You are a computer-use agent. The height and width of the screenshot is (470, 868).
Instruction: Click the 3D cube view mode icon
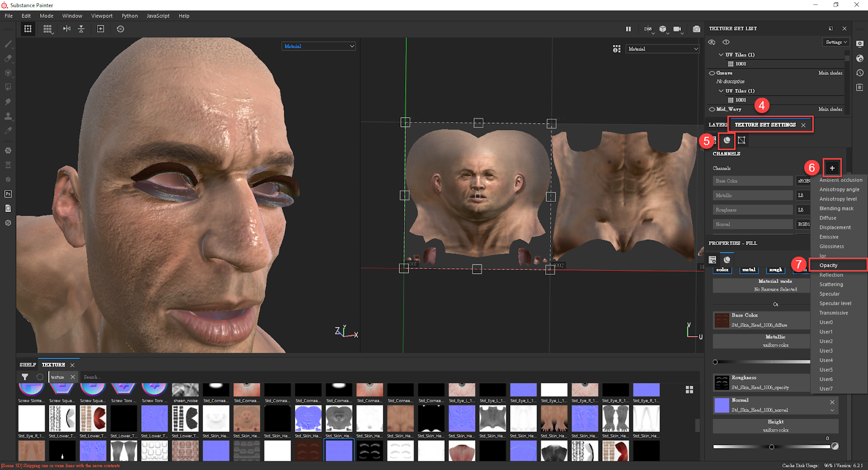[663, 29]
